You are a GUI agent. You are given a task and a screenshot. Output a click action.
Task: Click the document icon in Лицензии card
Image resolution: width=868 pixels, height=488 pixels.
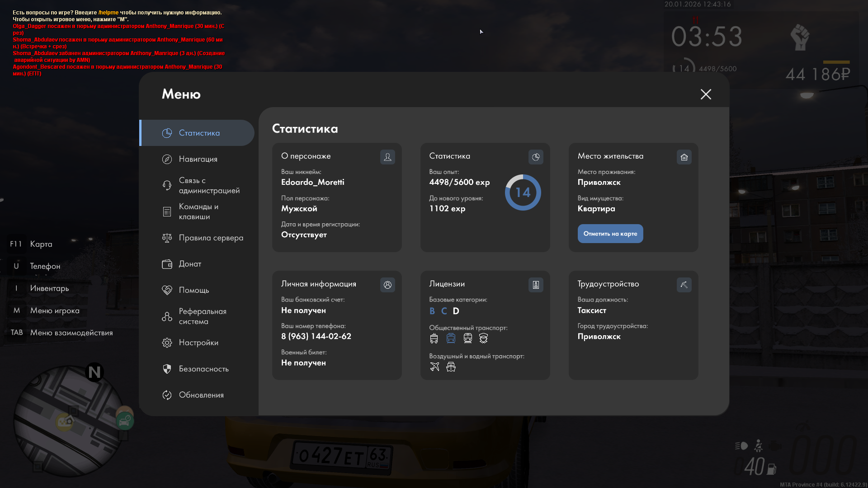(536, 285)
